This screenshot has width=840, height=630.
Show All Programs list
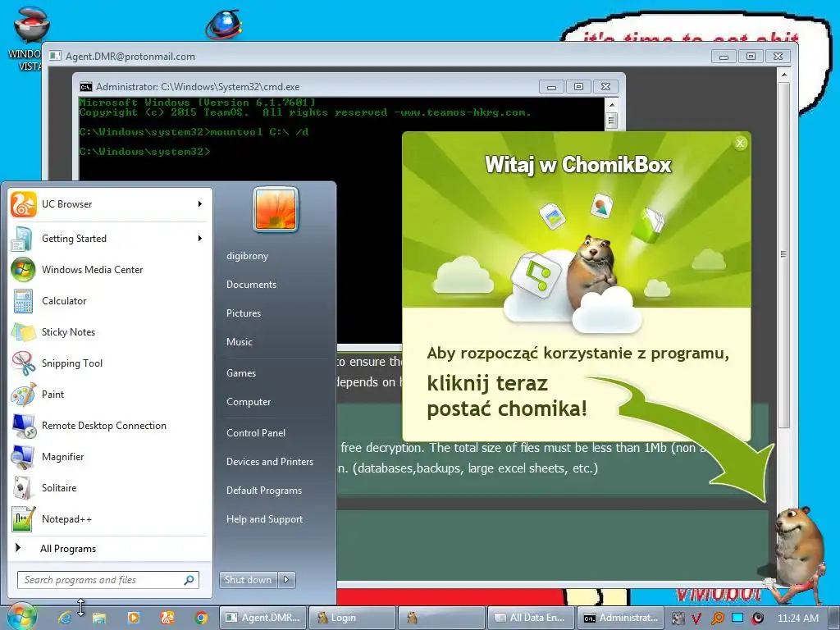(x=110, y=549)
